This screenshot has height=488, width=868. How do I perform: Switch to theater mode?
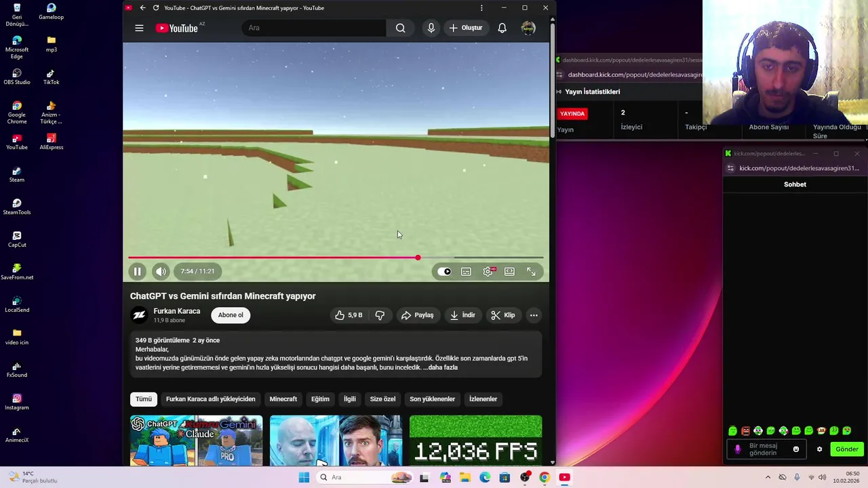coord(509,271)
